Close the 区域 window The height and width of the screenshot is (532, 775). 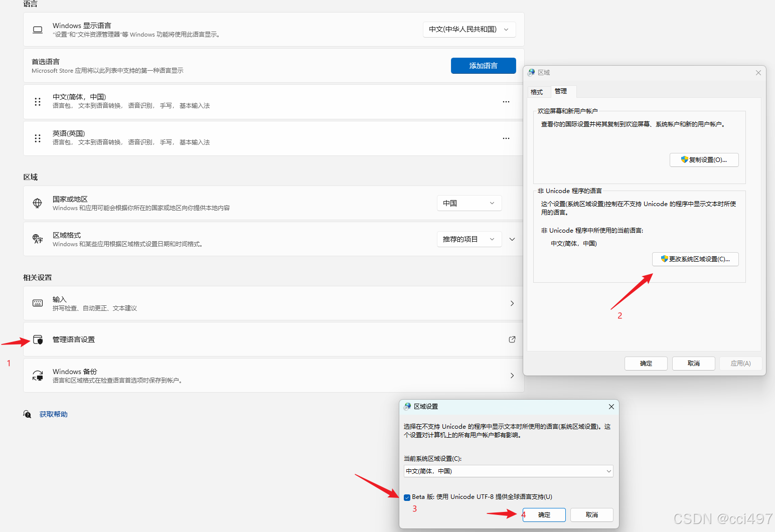click(x=758, y=73)
